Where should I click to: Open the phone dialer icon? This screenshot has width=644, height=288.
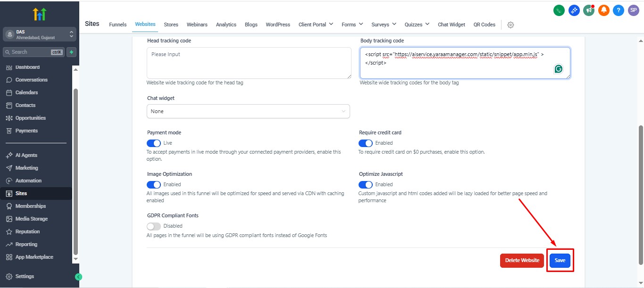point(559,10)
